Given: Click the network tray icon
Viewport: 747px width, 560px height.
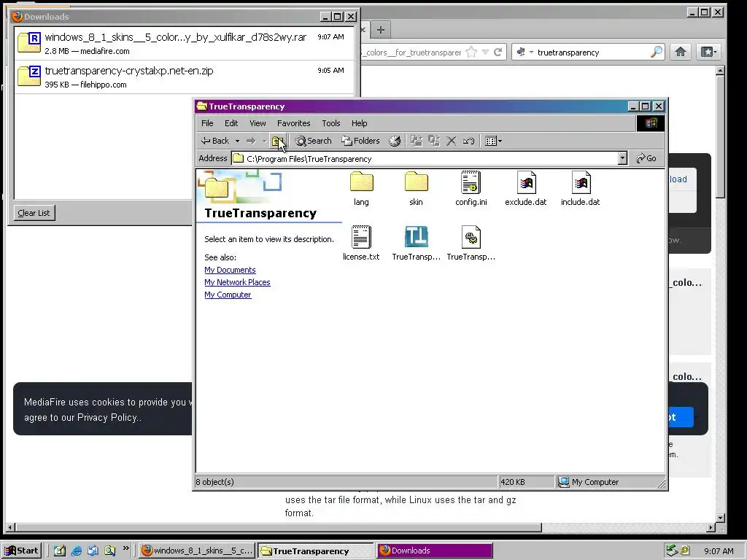Looking at the screenshot, I should (x=672, y=551).
